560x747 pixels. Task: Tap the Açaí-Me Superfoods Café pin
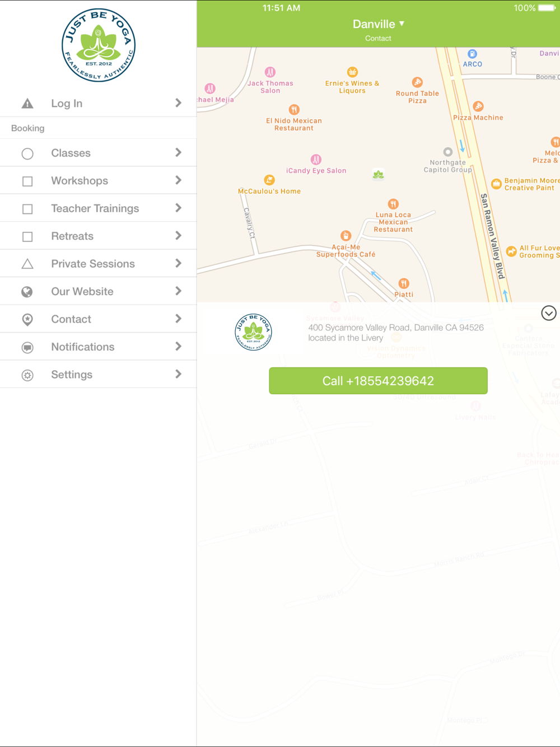pyautogui.click(x=346, y=236)
